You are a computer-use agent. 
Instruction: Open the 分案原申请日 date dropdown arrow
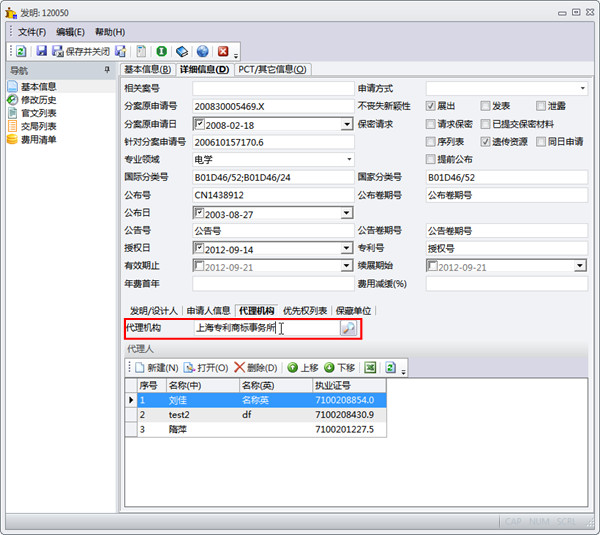(x=347, y=124)
